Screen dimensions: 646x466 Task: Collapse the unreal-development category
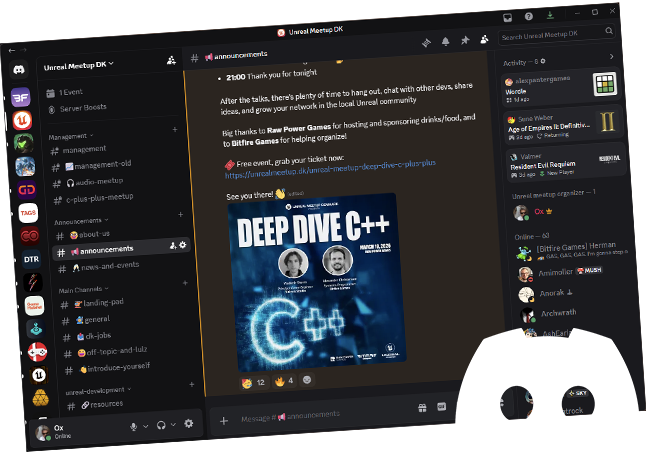click(98, 390)
